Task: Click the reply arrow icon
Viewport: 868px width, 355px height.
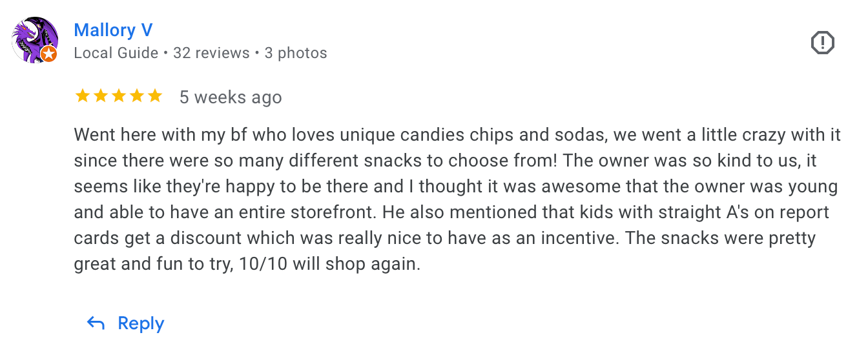Action: click(x=96, y=323)
